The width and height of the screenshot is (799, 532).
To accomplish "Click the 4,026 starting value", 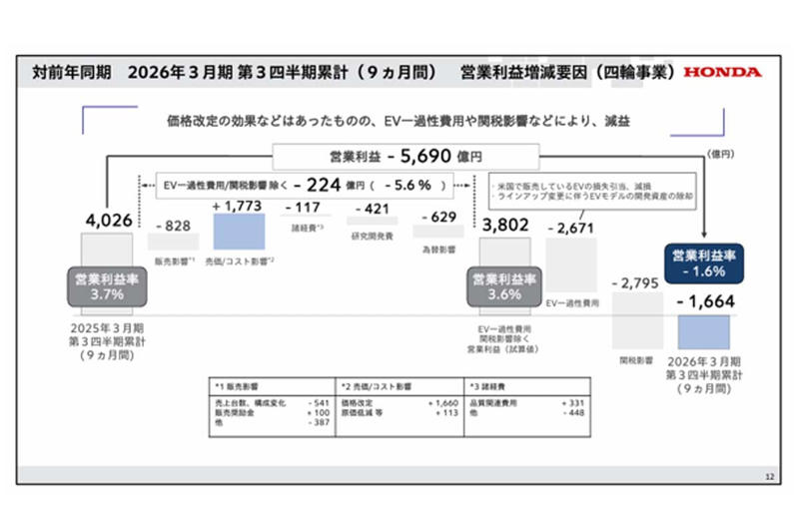I will (109, 221).
